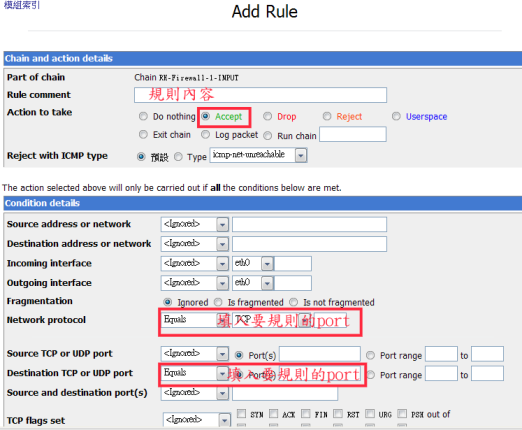Open Network protocol Equals dropdown

[195, 320]
